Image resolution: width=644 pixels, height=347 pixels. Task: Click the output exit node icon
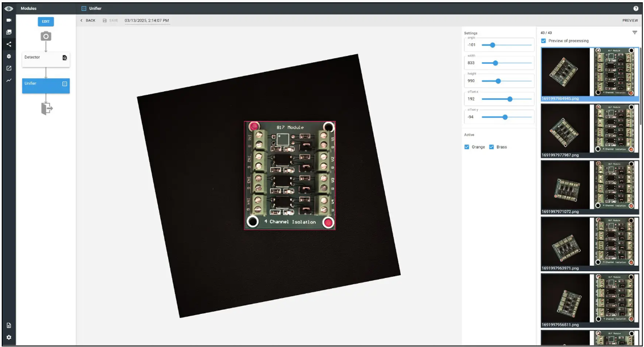click(46, 108)
